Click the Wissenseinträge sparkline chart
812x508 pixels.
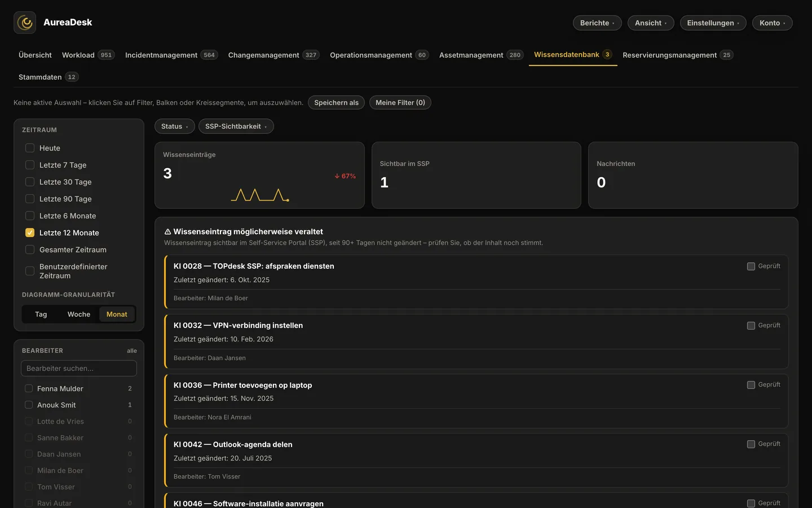[x=260, y=195]
